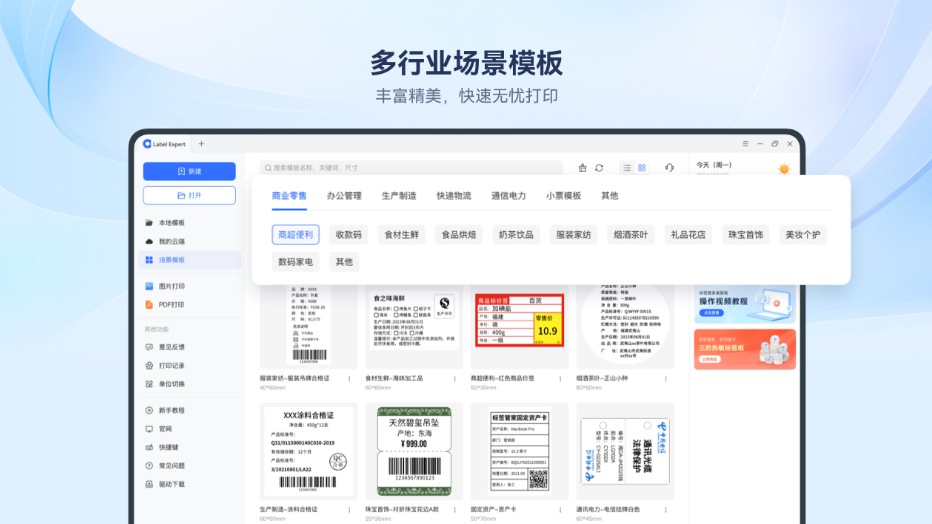Click the 操作视频教程 banner
Viewport: 932px width, 524px height.
(745, 304)
